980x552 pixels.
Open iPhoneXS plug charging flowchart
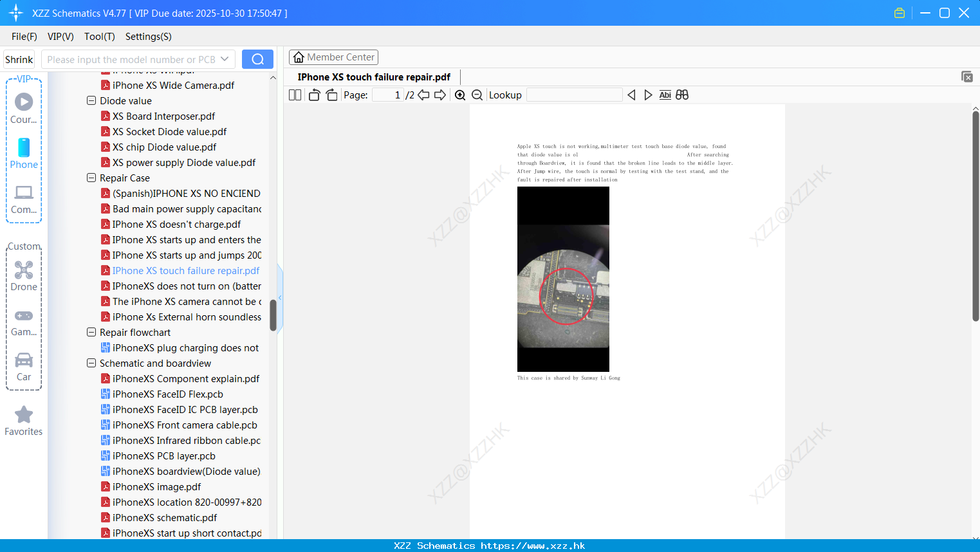tap(185, 347)
